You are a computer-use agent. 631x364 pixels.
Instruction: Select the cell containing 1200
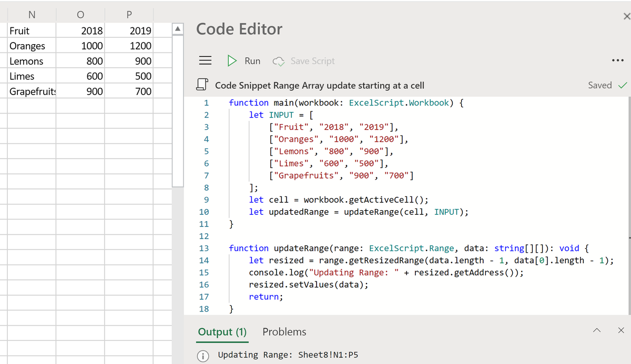129,46
